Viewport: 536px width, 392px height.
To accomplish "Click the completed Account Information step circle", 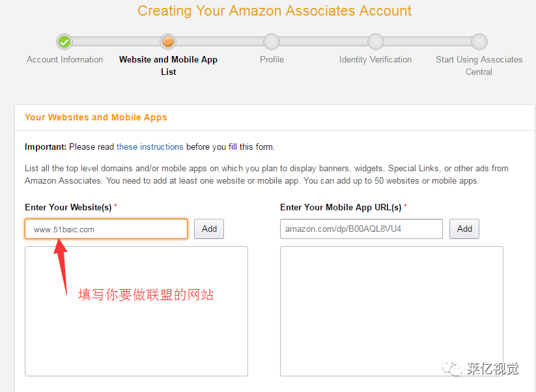I will click(x=64, y=42).
